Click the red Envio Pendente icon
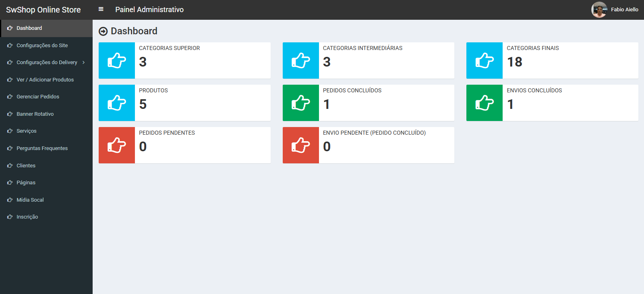Image resolution: width=644 pixels, height=294 pixels. point(300,145)
